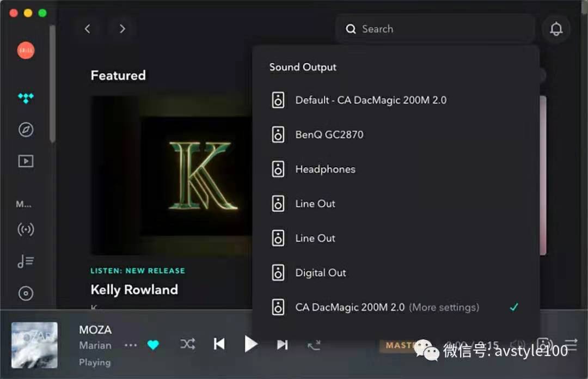
Task: Open the Playlists sidebar icon
Action: [x=26, y=261]
